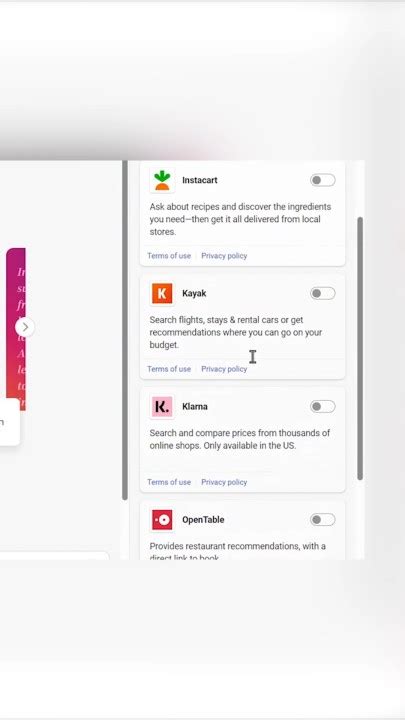Turn on the Kayak plugin switch
Screen dimensions: 405x720
point(322,293)
